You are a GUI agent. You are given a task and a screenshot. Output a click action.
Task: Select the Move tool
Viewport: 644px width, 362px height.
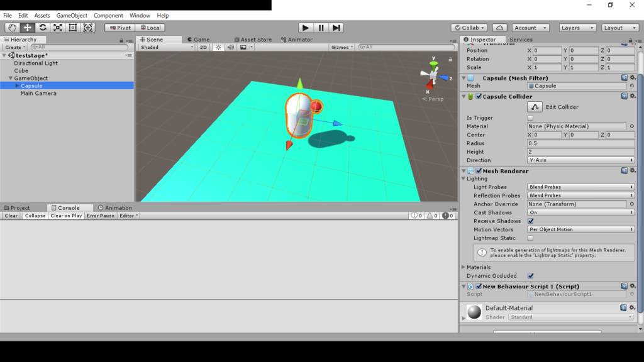pyautogui.click(x=28, y=28)
